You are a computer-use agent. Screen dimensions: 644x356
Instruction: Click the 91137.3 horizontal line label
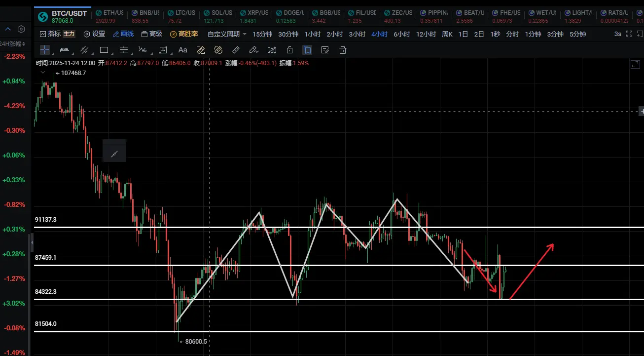pos(46,219)
